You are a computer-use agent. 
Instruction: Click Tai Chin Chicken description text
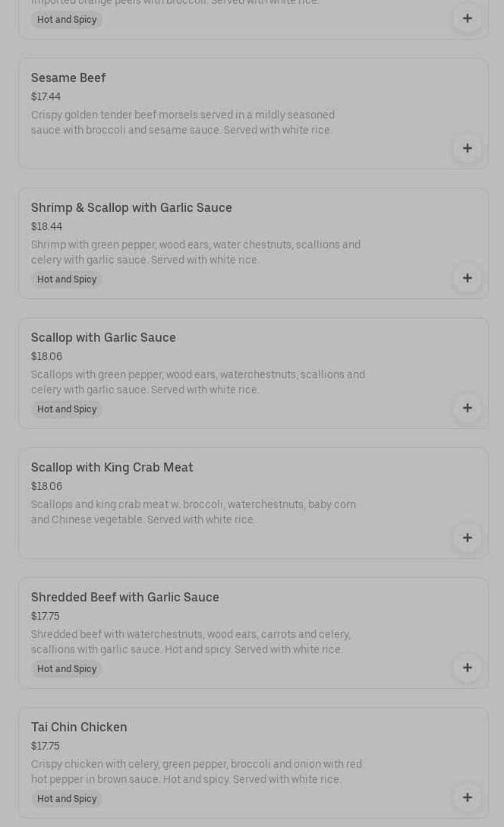click(197, 772)
